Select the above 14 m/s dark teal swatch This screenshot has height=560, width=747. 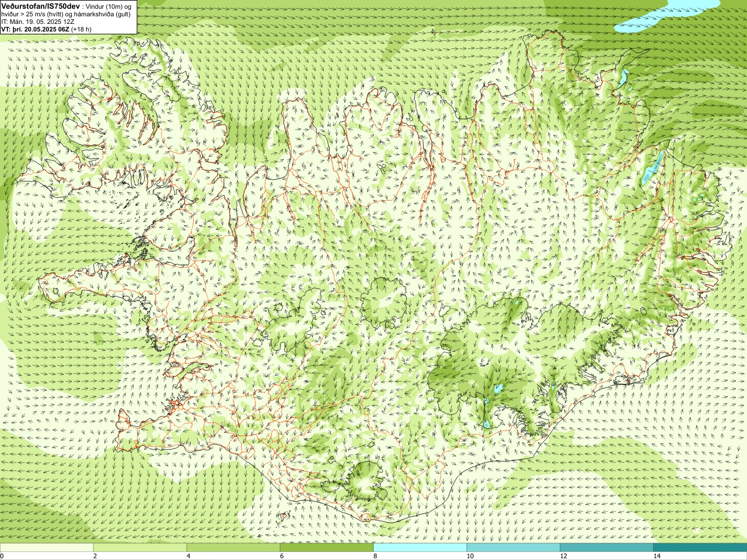tap(700, 548)
